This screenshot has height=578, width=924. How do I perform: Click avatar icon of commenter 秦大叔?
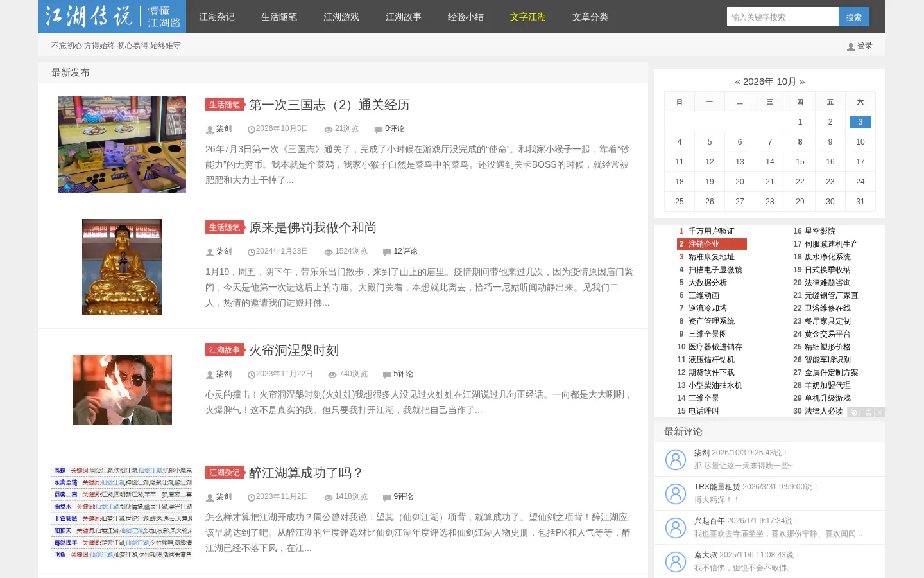[x=675, y=561]
